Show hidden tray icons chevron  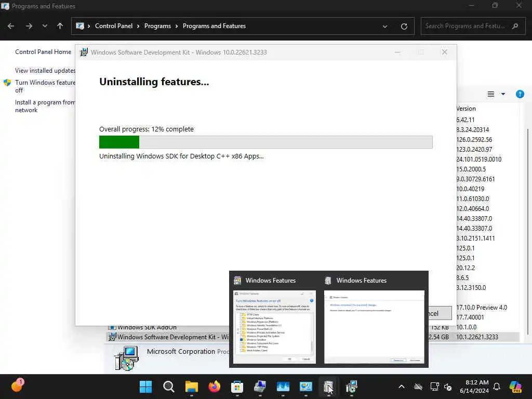[402, 387]
